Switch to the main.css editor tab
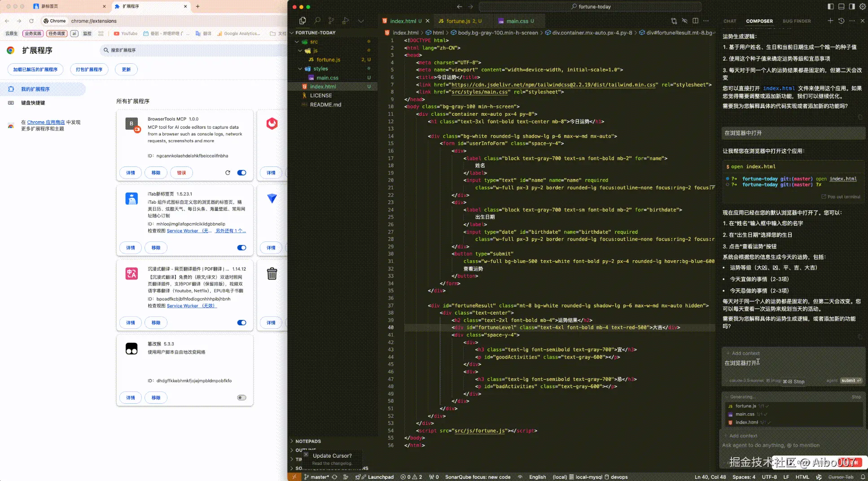Screen dimensions: 868x481 [x=517, y=21]
